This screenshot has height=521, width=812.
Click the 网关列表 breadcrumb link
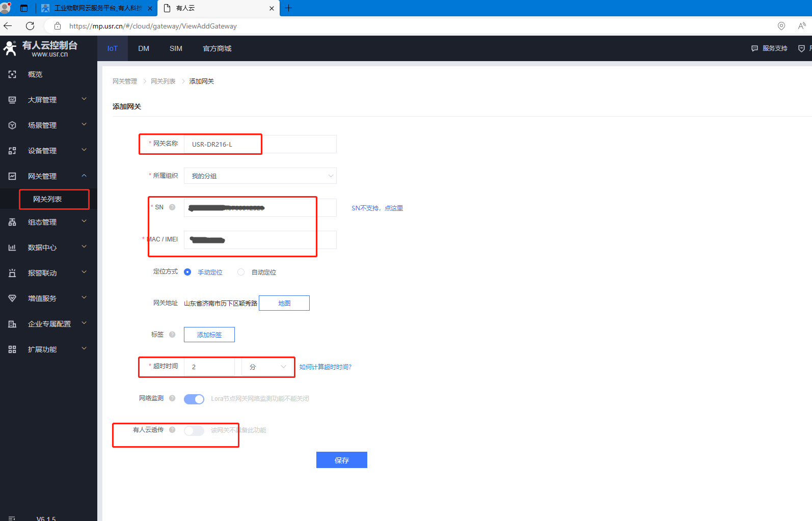[x=163, y=81]
